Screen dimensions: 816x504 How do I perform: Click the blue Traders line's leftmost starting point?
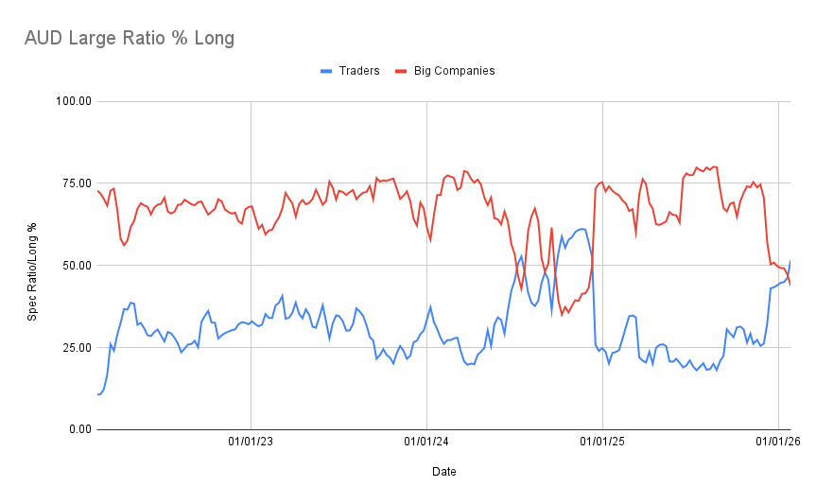point(97,394)
